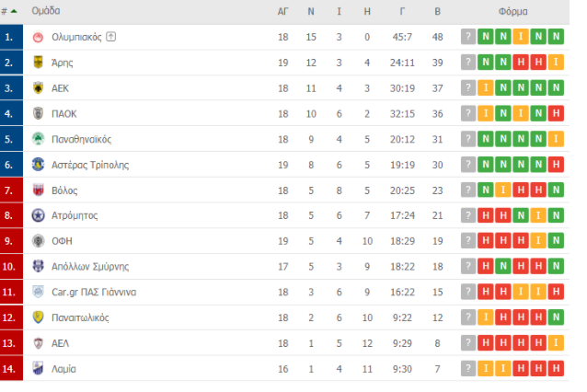Sort standings by the Β points column
The image size is (587, 392).
pos(437,12)
